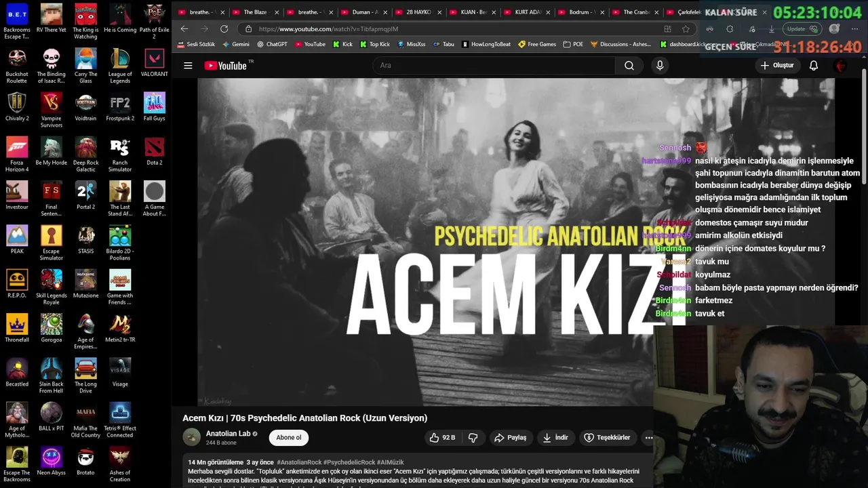This screenshot has width=868, height=488.
Task: Bookmark this page with the star icon
Action: click(686, 29)
